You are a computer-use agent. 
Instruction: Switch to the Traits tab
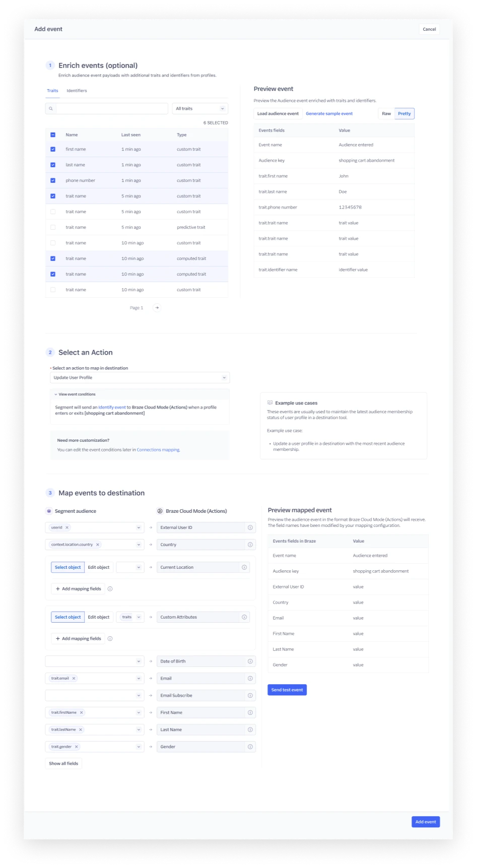(52, 91)
